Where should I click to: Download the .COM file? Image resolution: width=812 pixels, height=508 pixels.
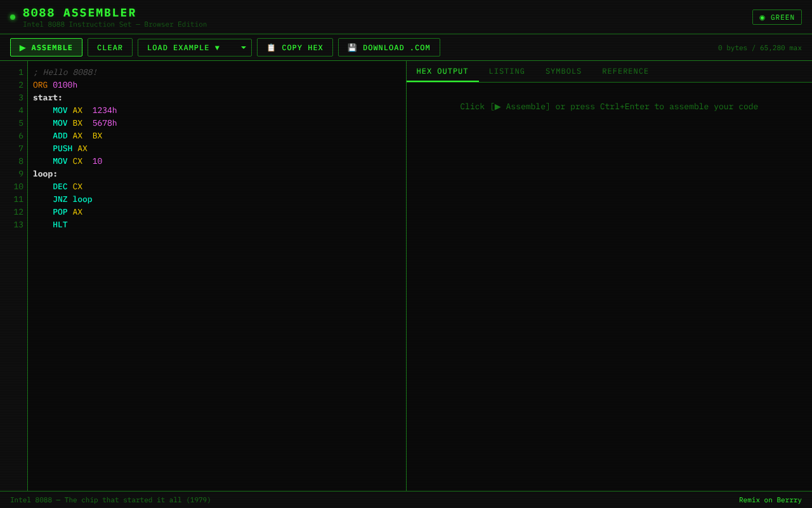click(x=389, y=48)
